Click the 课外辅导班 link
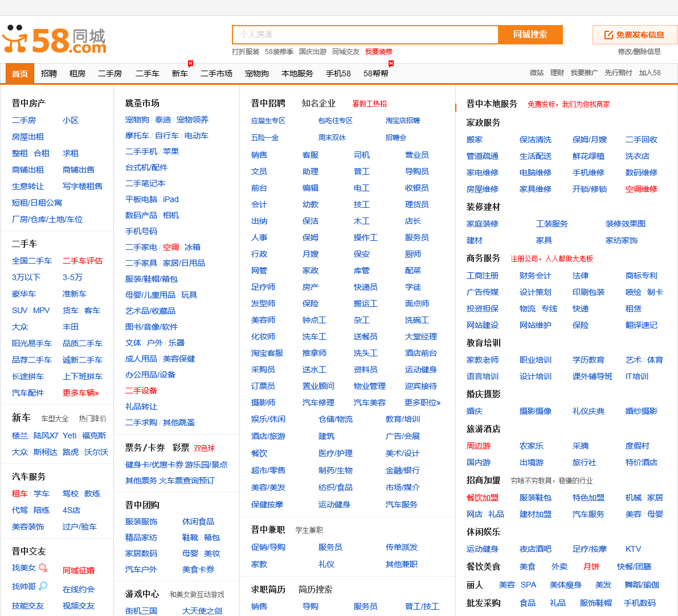The height and width of the screenshot is (616, 678). tap(593, 376)
